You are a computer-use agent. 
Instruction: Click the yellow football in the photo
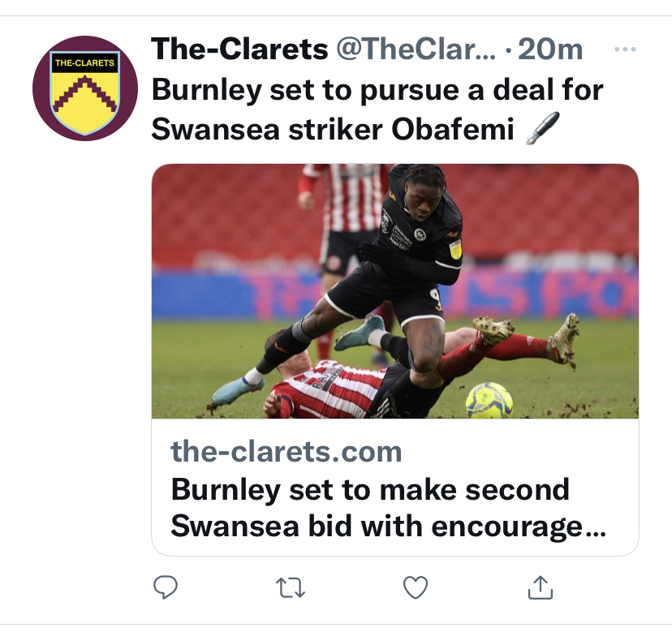(489, 399)
